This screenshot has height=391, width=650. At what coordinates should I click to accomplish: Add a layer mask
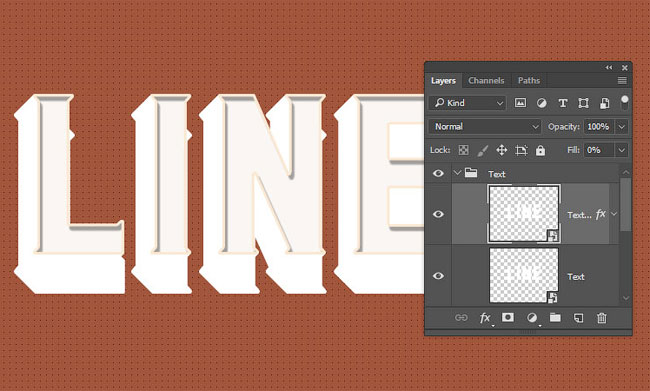(508, 318)
